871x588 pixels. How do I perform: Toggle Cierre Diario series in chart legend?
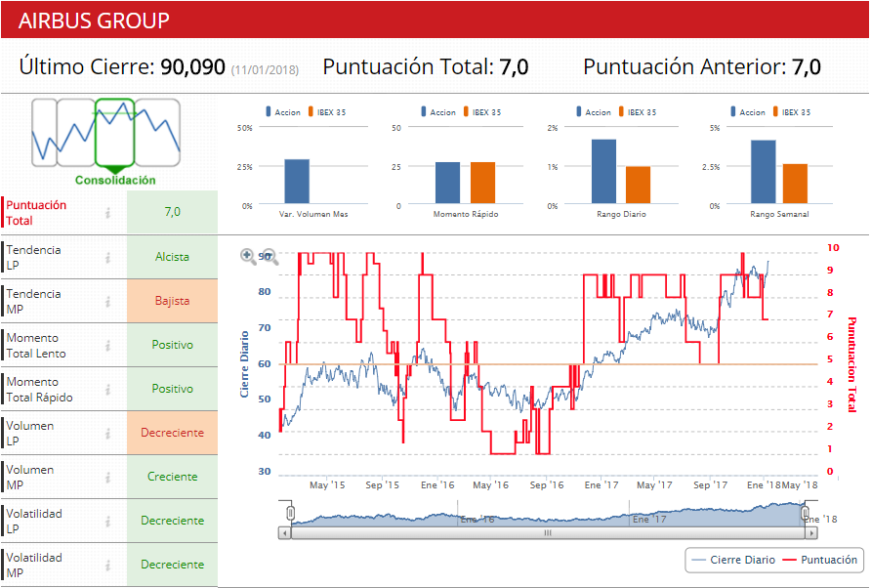click(x=734, y=560)
